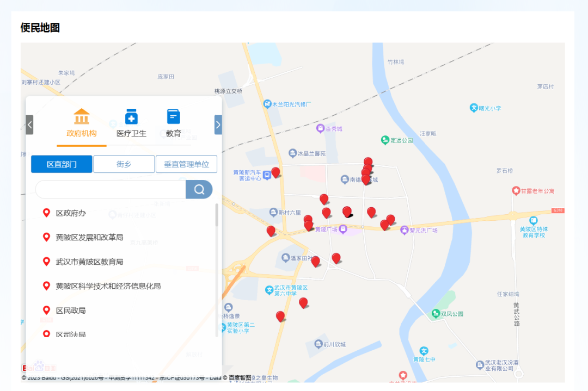
Task: Click the 双凤公园 green park icon
Action: click(x=435, y=314)
